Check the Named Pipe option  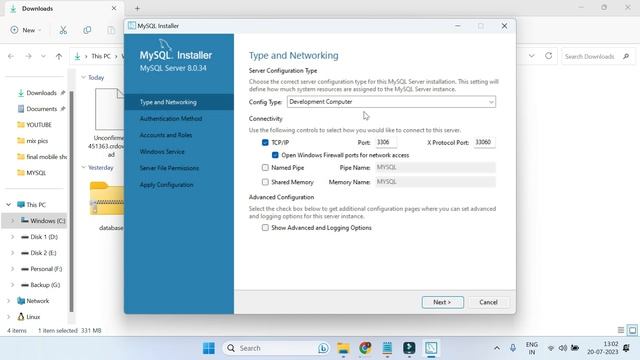point(265,167)
